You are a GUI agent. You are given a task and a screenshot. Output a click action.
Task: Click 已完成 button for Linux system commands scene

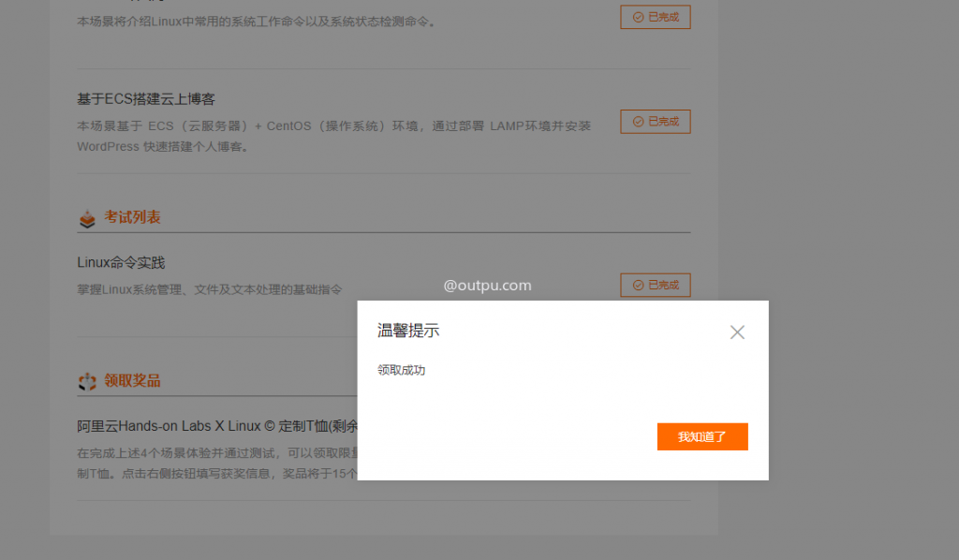tap(655, 17)
